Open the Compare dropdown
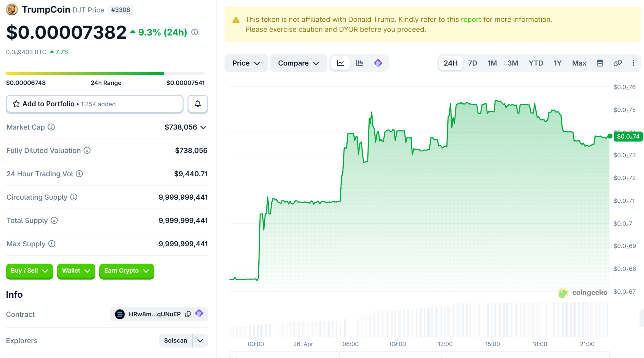 (298, 63)
